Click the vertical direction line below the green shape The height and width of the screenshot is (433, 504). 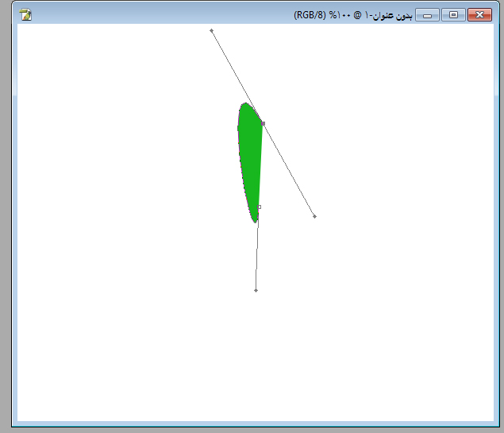click(x=256, y=254)
